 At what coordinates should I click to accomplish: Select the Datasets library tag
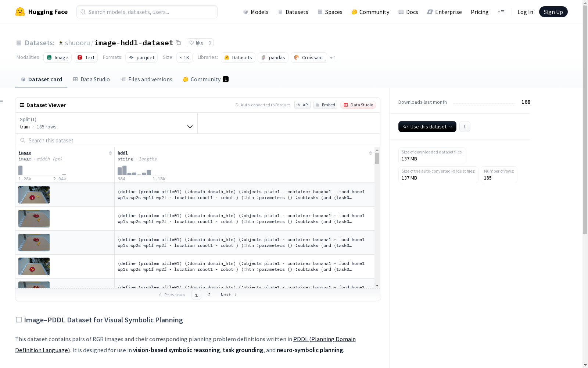point(238,57)
